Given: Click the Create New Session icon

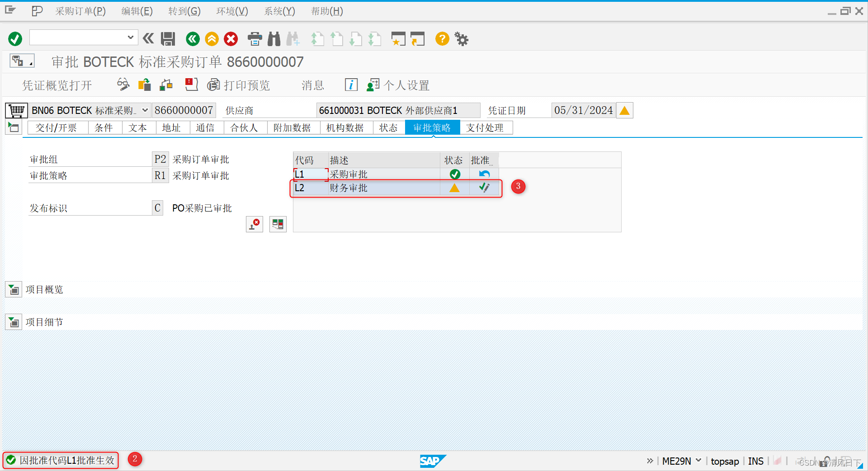Looking at the screenshot, I should pyautogui.click(x=398, y=39).
